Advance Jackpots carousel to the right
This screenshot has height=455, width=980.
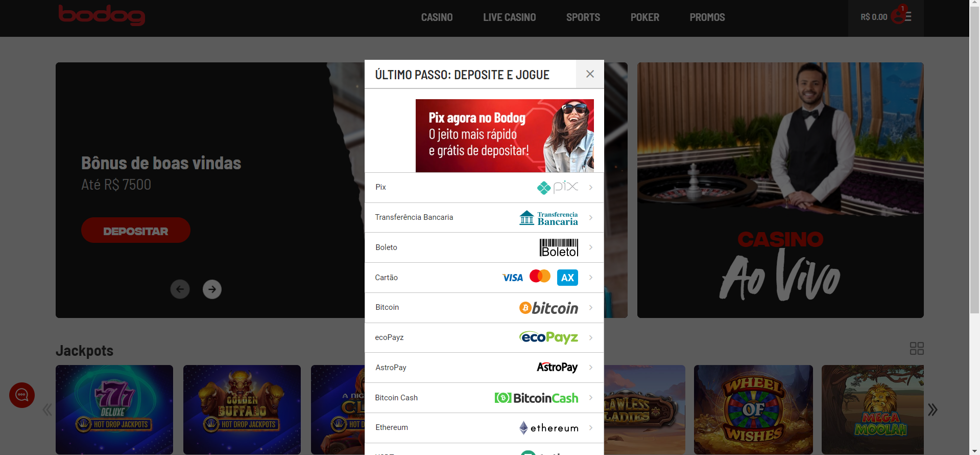933,409
